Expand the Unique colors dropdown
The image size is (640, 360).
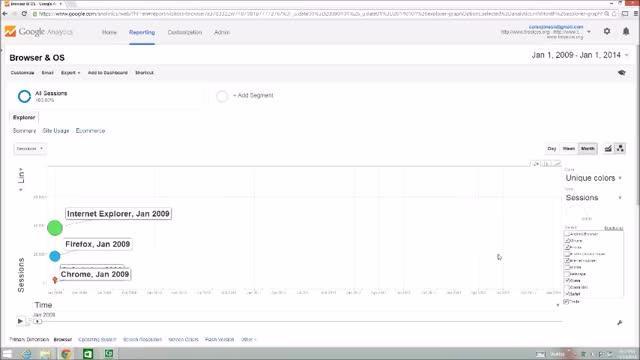(593, 178)
